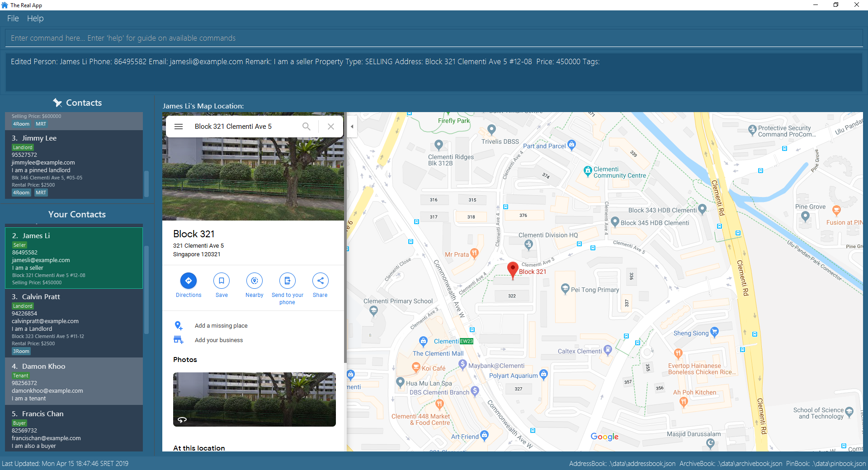Click the Mr Prata restaurant marker
Screen dimensions: 868x470
click(x=474, y=254)
